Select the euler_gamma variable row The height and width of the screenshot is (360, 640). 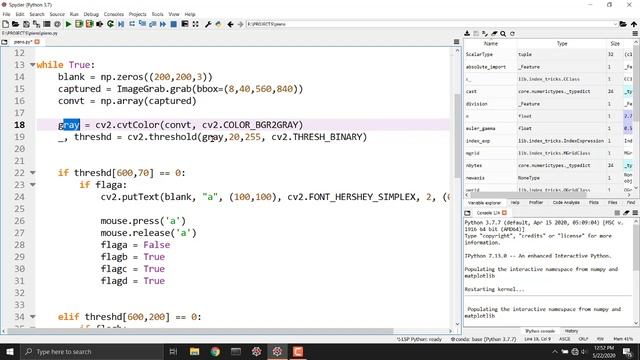click(x=549, y=129)
